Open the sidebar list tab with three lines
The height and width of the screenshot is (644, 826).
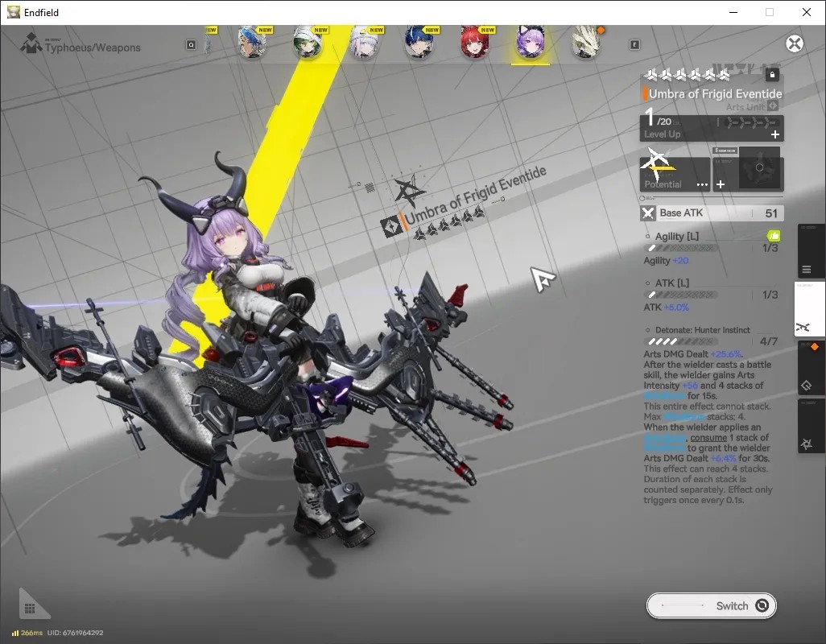(807, 270)
